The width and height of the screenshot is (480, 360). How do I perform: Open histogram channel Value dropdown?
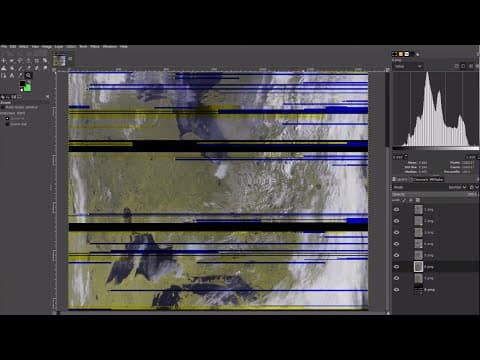(x=408, y=66)
